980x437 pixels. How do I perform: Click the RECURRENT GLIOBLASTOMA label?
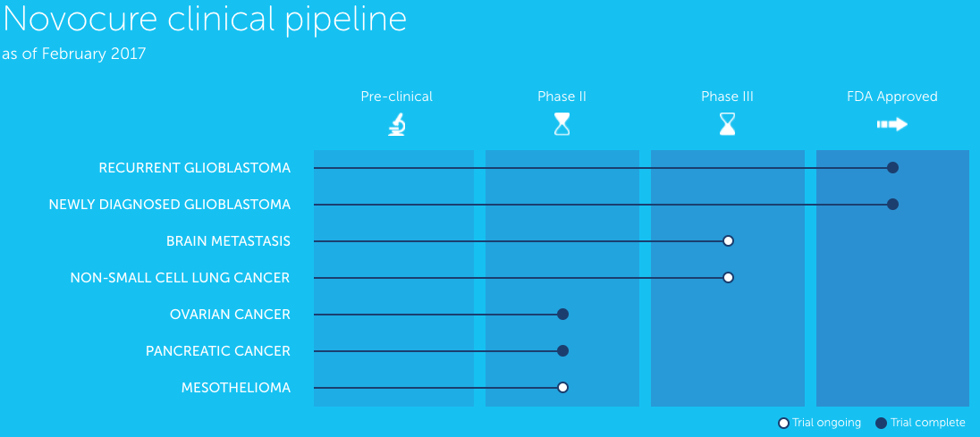tap(194, 168)
